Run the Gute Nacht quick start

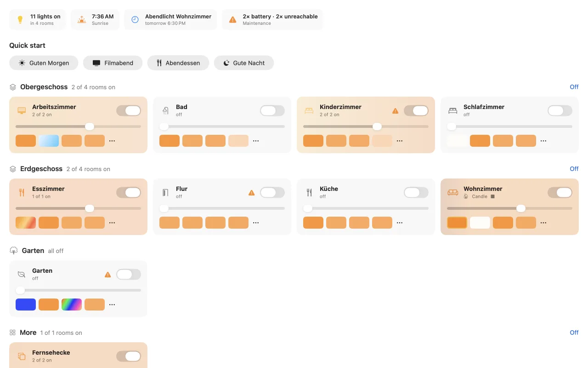pos(244,63)
